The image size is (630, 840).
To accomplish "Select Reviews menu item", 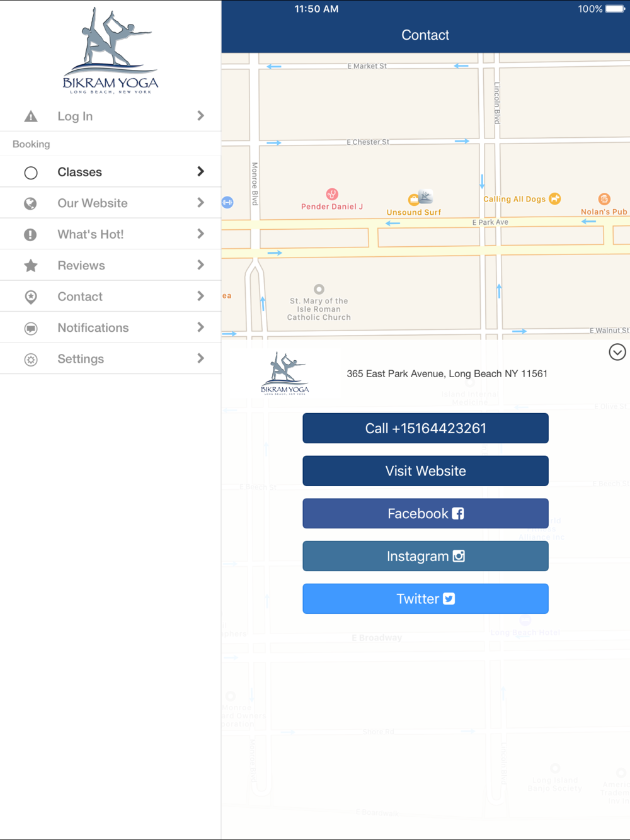I will coord(110,265).
